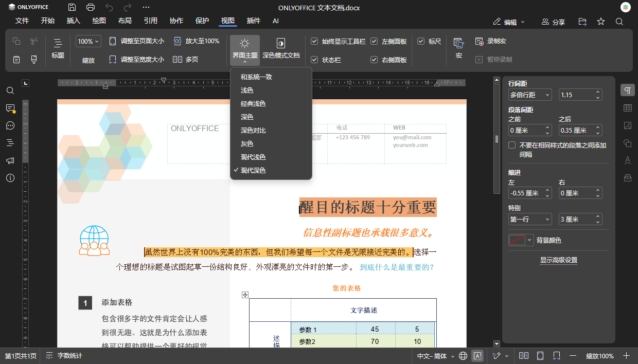638x364 pixels.
Task: Select 浅色 light theme
Action: click(271, 90)
